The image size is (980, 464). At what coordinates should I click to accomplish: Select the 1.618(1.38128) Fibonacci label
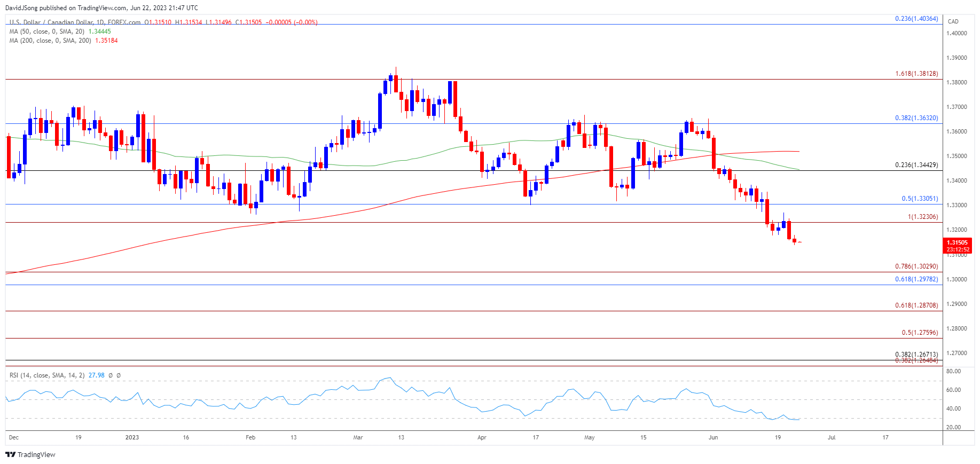[x=916, y=74]
